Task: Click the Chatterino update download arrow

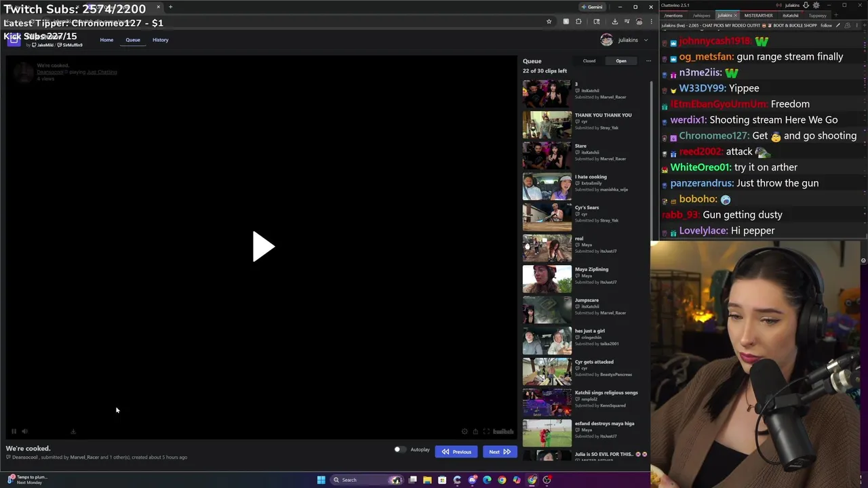Action: point(806,5)
